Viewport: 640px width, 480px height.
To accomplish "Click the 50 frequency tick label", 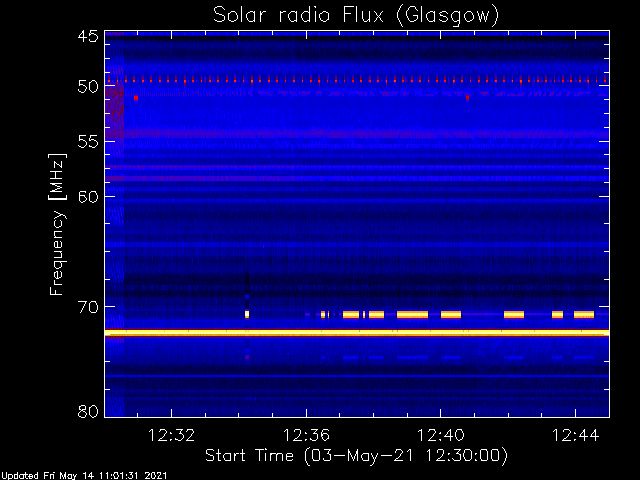I will 88,86.
